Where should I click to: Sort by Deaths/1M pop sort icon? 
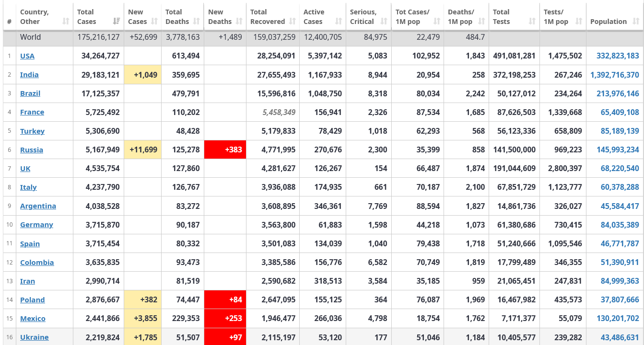(x=481, y=22)
